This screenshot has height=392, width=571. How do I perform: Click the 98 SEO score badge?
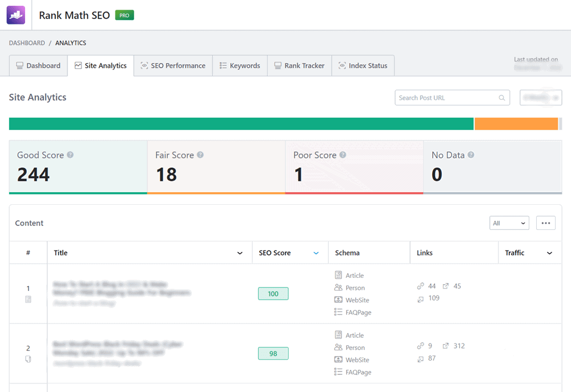[273, 353]
